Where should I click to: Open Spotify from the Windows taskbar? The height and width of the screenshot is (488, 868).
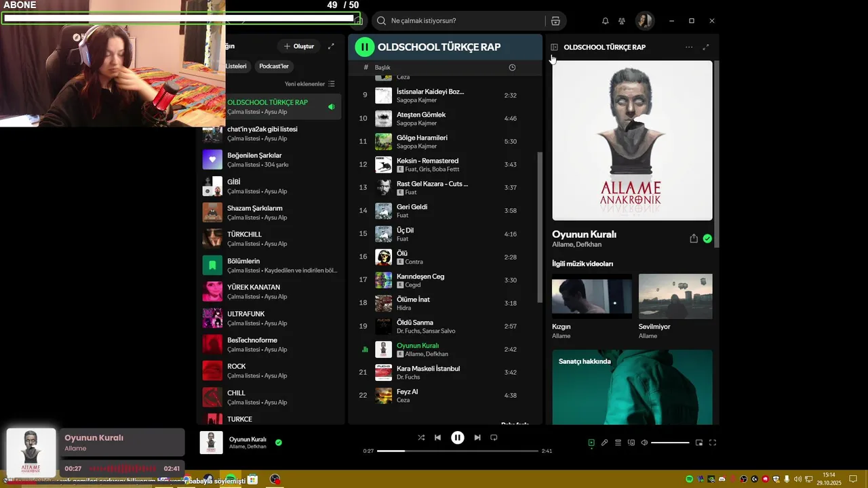coord(231,479)
